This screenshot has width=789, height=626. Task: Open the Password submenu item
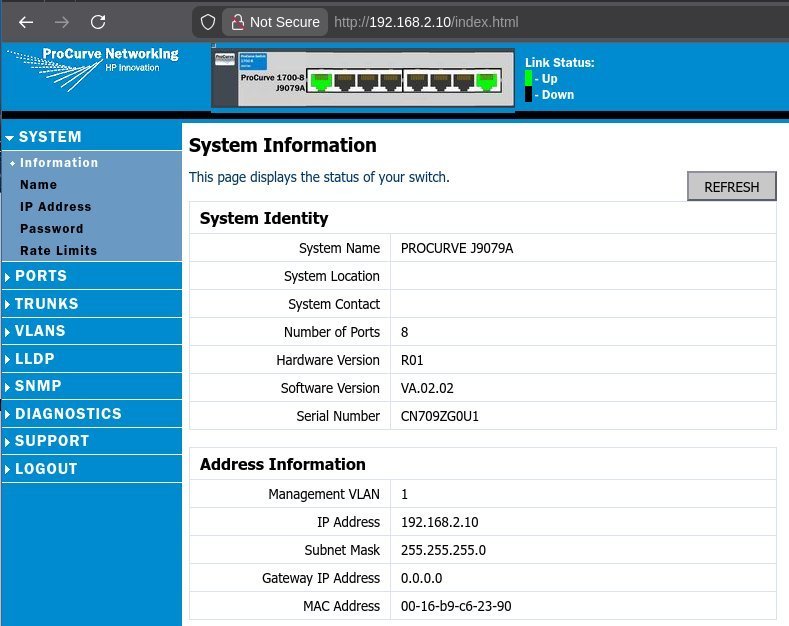(51, 229)
